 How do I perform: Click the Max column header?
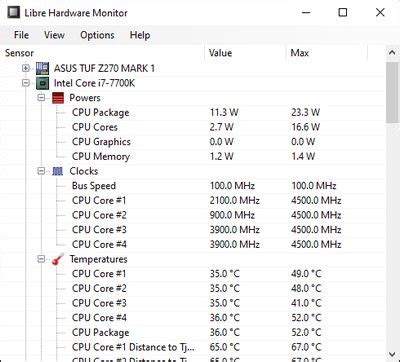coord(327,53)
